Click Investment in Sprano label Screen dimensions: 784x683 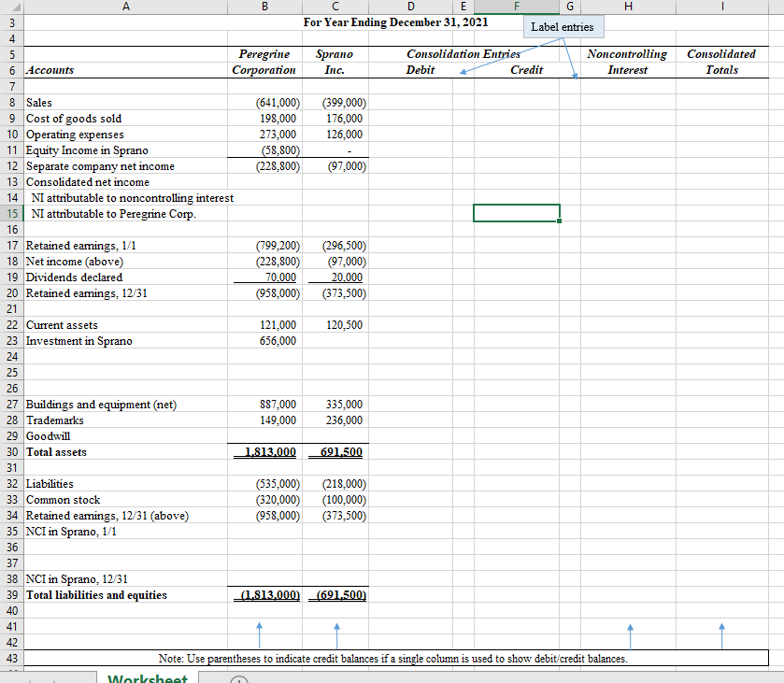[x=79, y=341]
